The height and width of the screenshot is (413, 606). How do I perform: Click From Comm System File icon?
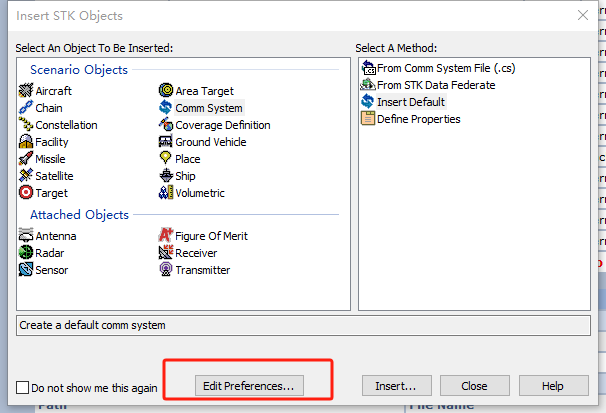(x=368, y=68)
